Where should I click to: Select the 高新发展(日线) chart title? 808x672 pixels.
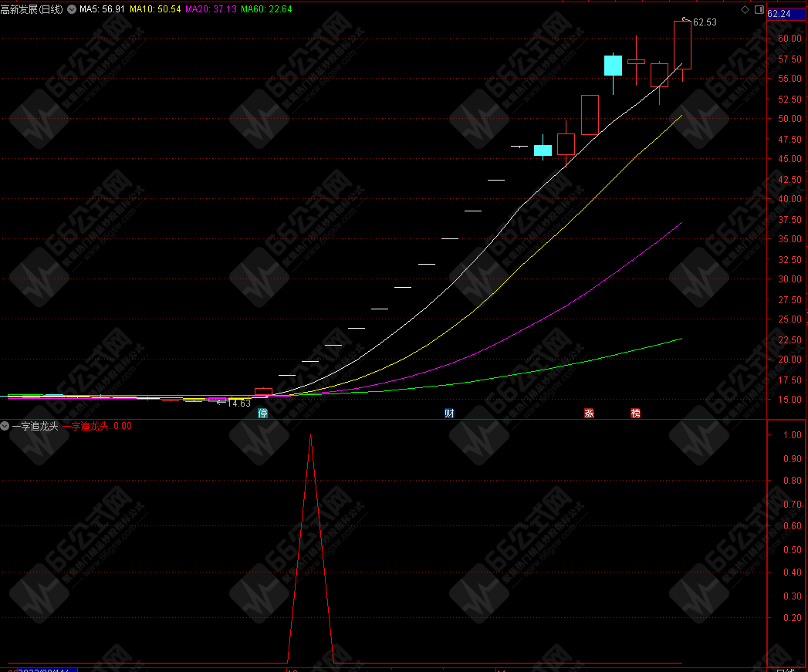[x=32, y=9]
